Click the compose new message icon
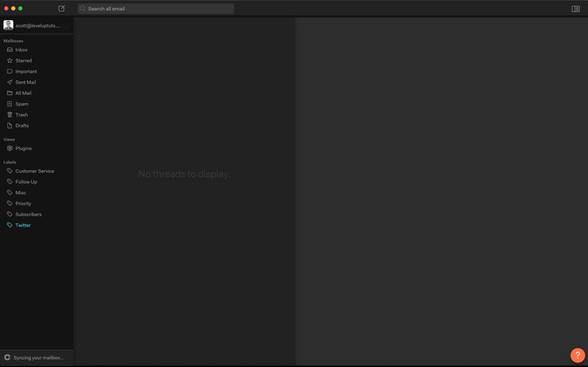The image size is (588, 367). click(x=62, y=9)
